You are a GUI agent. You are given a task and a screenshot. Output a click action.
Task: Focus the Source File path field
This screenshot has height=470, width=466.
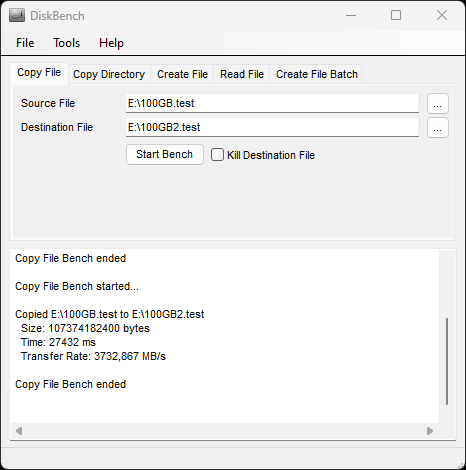272,103
